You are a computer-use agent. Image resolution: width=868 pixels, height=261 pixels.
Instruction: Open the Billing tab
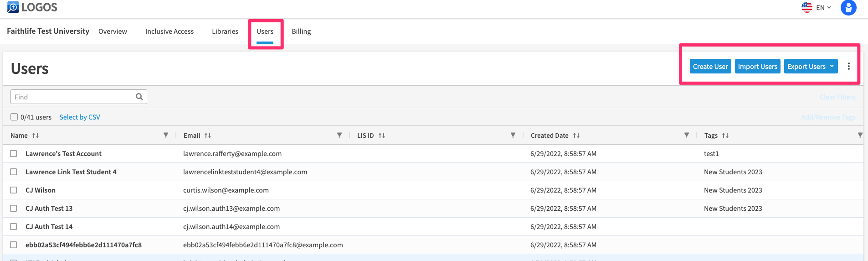pos(301,31)
